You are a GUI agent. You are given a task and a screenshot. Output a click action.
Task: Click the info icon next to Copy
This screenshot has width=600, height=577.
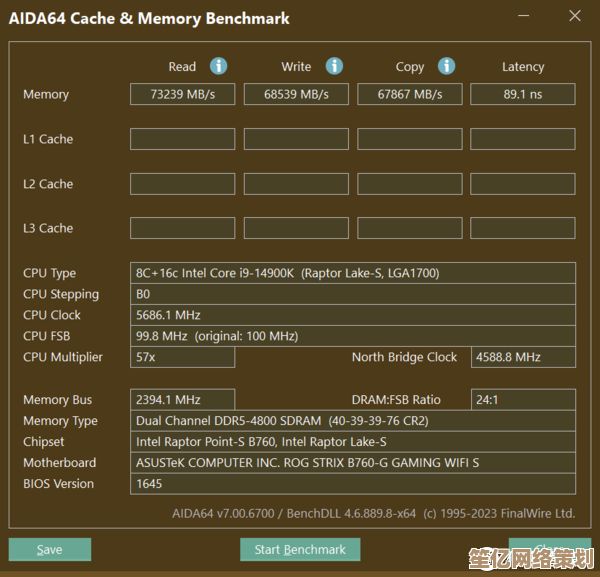coord(447,66)
